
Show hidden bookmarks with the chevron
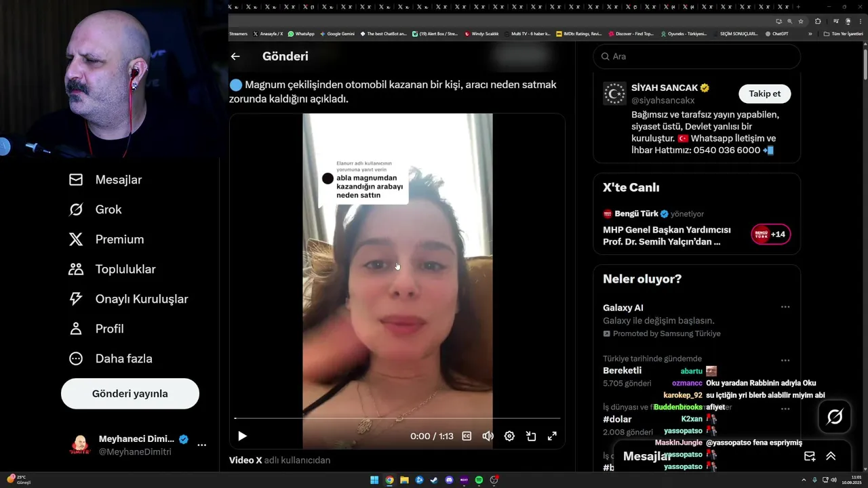810,33
